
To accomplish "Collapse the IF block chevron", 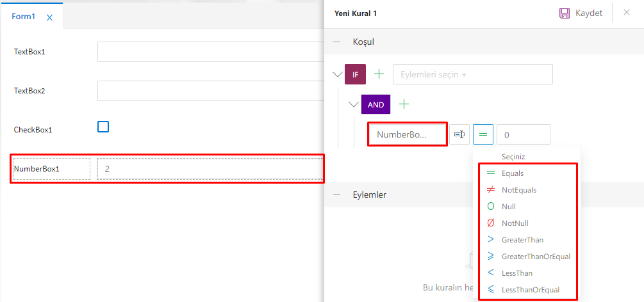I will (338, 74).
